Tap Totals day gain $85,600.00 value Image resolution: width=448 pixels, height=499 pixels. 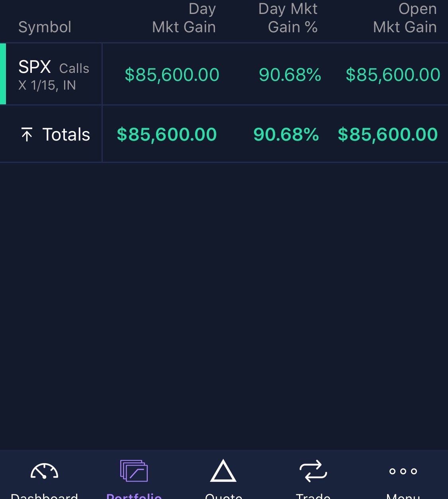click(x=167, y=135)
